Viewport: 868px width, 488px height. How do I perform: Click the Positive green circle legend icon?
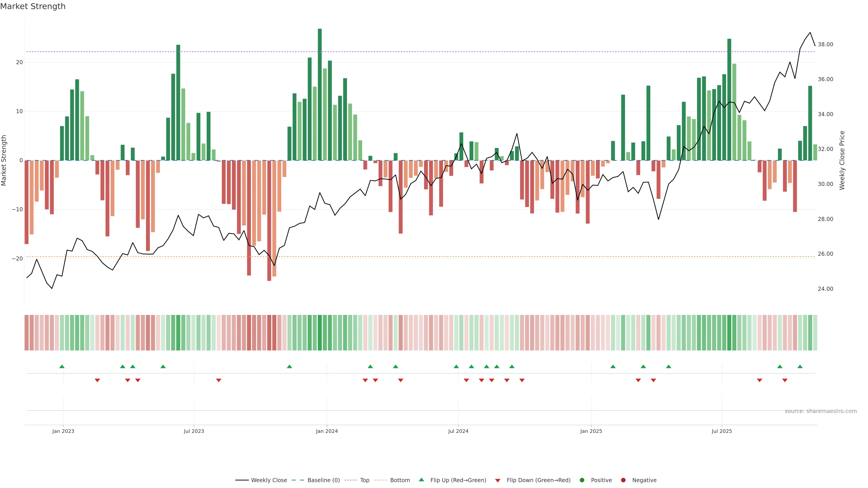click(582, 480)
